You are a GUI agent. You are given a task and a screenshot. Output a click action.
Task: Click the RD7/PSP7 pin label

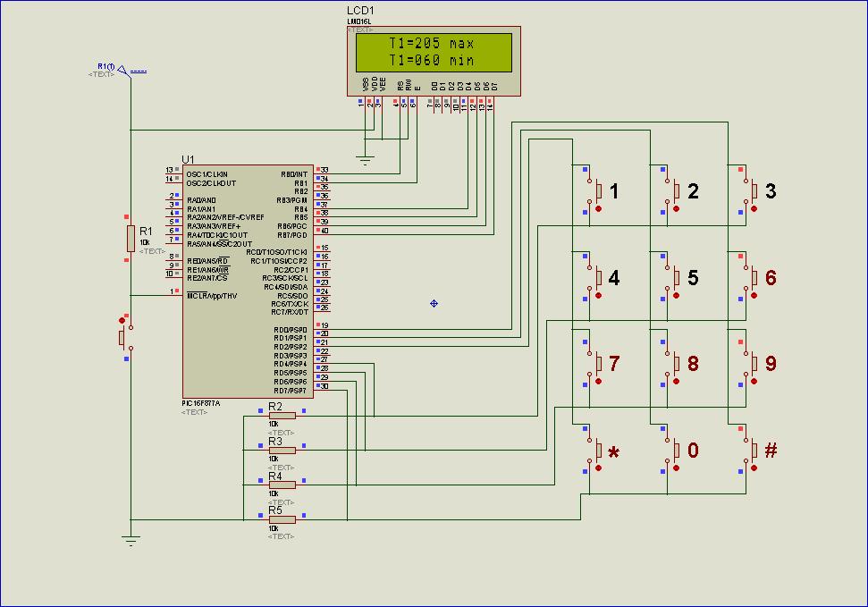pyautogui.click(x=291, y=391)
